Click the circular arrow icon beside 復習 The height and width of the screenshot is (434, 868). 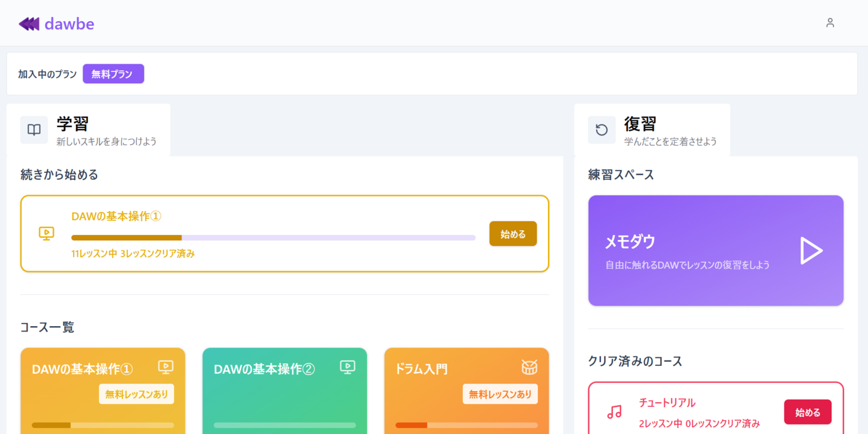pyautogui.click(x=602, y=130)
